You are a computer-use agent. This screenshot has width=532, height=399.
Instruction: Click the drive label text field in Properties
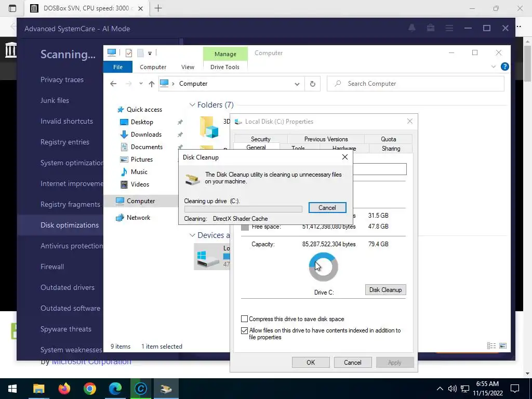coord(379,169)
